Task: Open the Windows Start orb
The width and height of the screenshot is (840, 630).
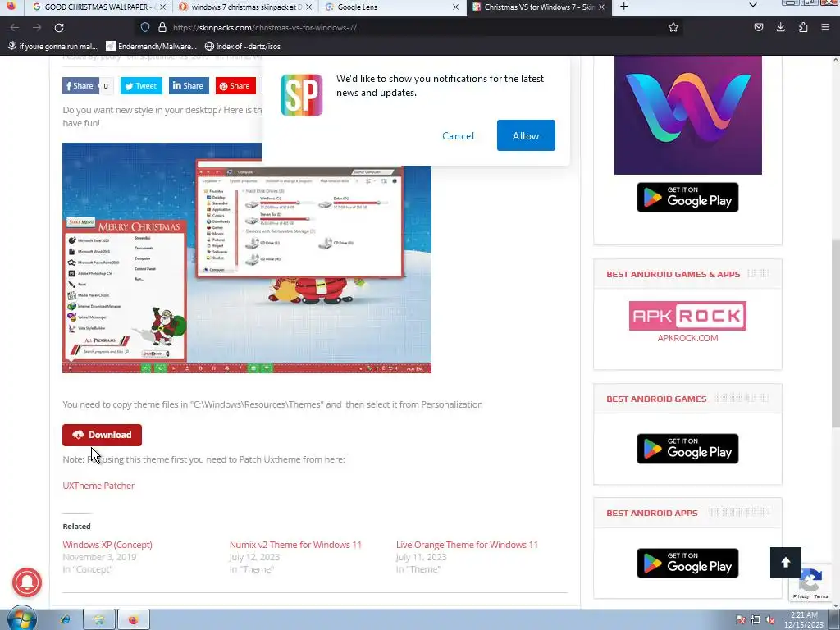Action: [21, 619]
